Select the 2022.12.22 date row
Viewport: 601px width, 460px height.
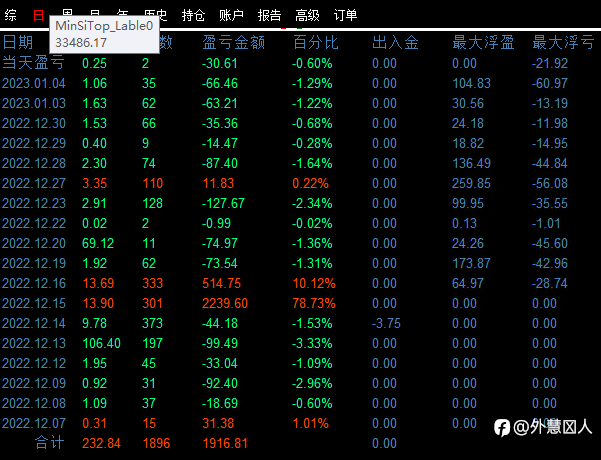(34, 223)
